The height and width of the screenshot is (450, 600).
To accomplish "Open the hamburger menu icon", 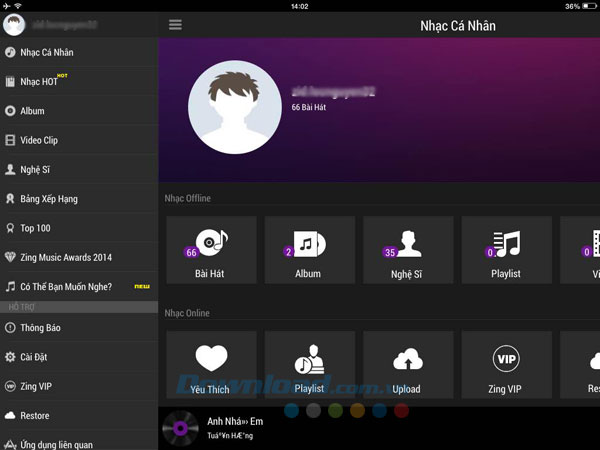I will click(175, 25).
